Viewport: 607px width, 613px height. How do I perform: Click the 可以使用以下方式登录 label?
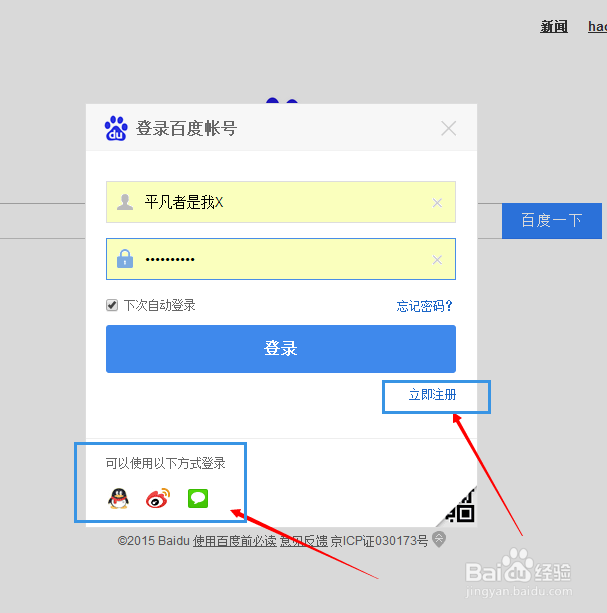(165, 463)
